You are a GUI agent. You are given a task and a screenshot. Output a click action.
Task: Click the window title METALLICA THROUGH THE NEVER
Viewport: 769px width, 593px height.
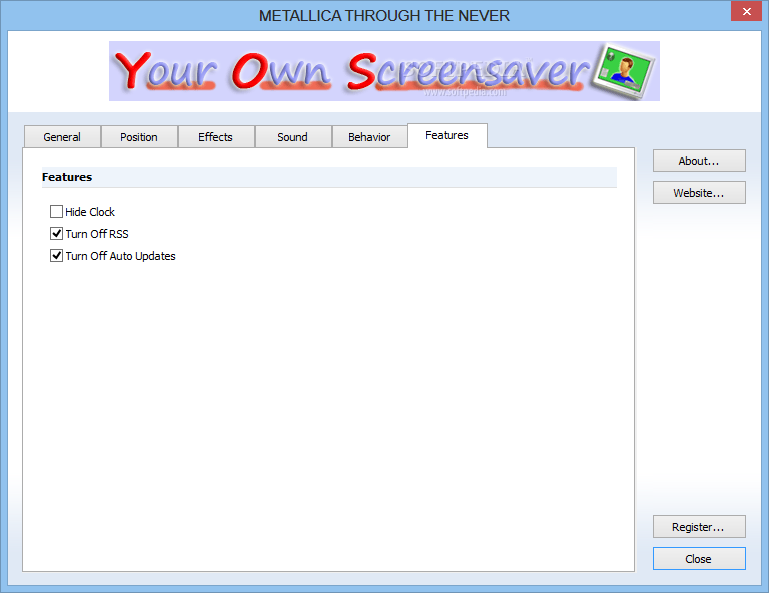tap(384, 16)
